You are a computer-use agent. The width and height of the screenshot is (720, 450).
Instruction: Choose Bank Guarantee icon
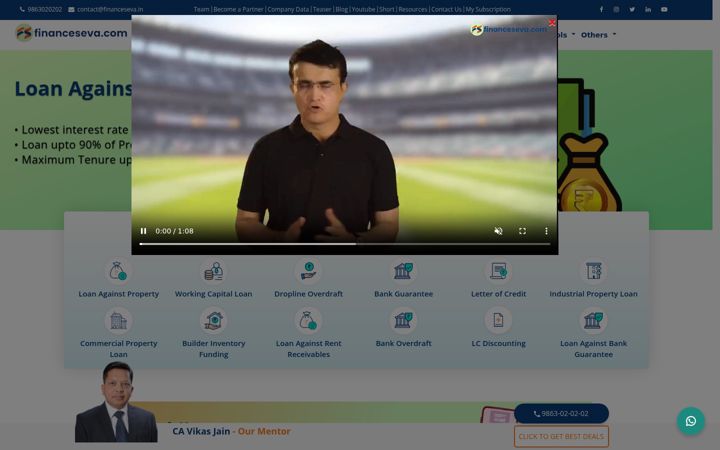(403, 271)
